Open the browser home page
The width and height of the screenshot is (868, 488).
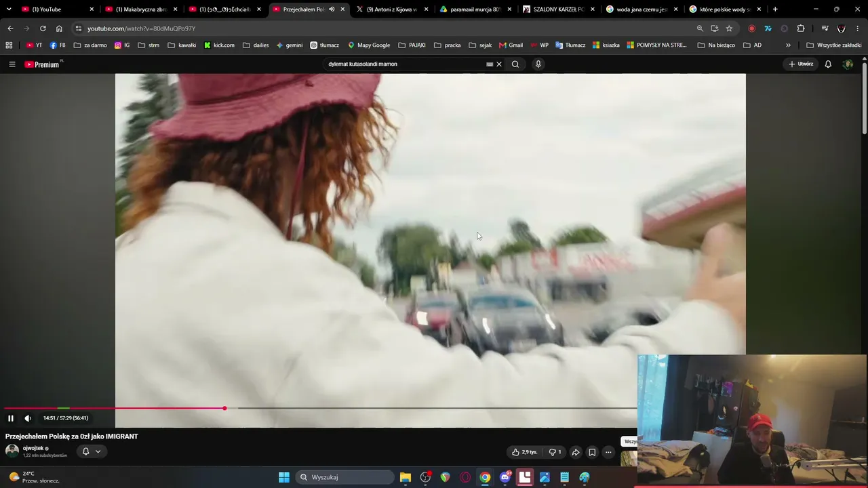[59, 28]
